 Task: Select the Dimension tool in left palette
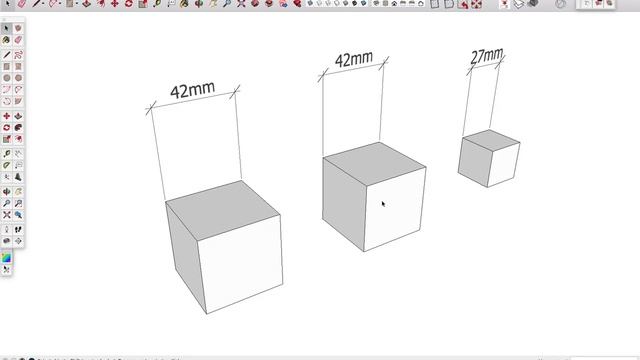point(18,154)
